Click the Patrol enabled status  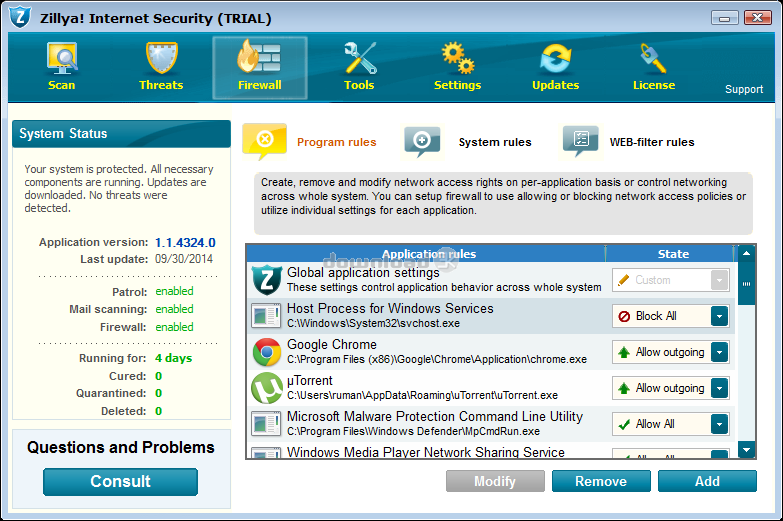point(174,291)
